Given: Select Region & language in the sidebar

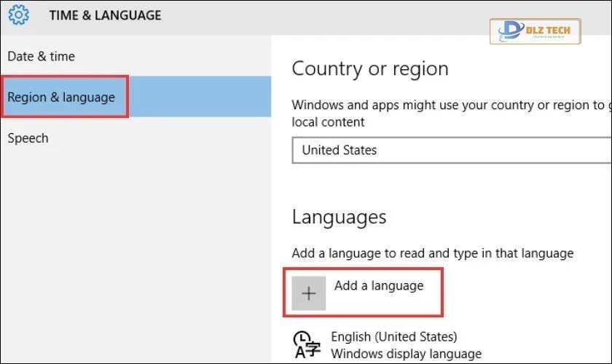Looking at the screenshot, I should tap(62, 97).
